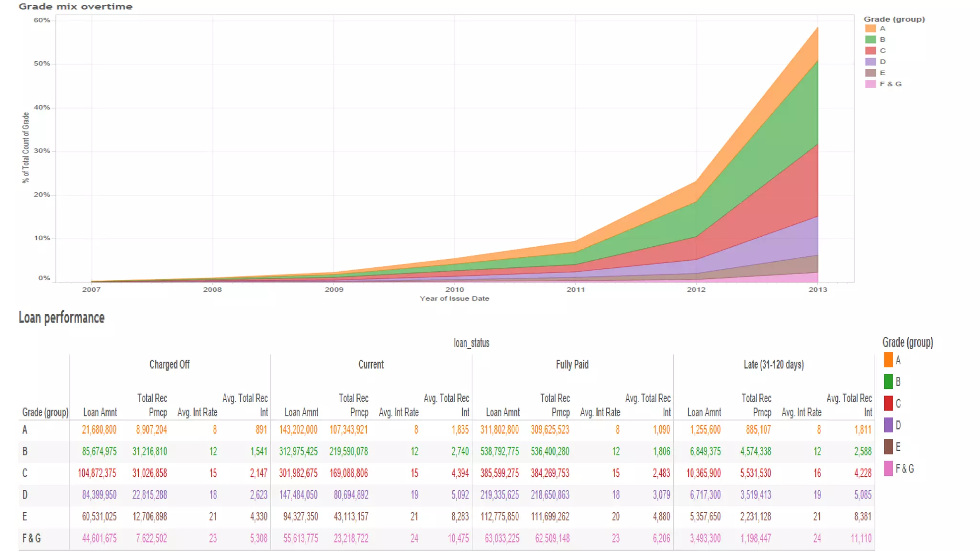Select the Current status column header
This screenshot has width=980, height=551.
click(371, 364)
